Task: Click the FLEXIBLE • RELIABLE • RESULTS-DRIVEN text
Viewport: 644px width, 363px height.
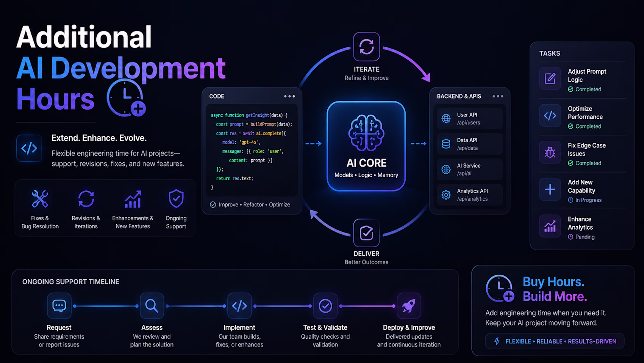Action: coord(561,341)
